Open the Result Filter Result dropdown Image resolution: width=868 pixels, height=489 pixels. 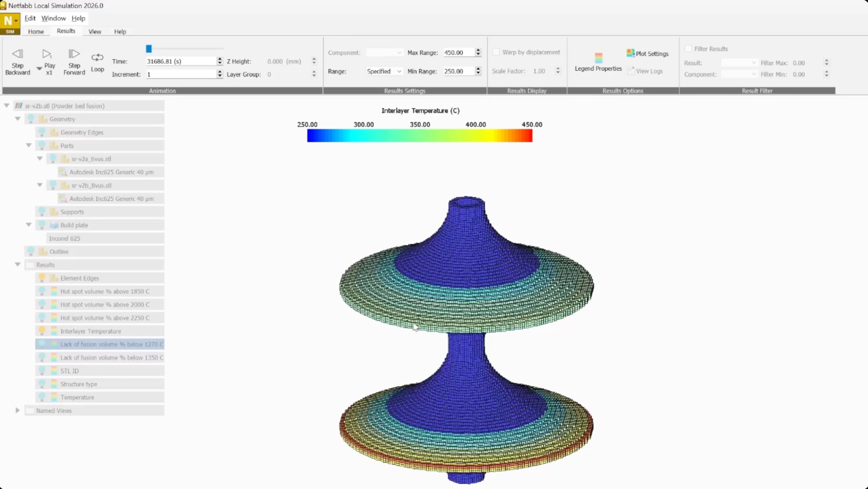(739, 63)
